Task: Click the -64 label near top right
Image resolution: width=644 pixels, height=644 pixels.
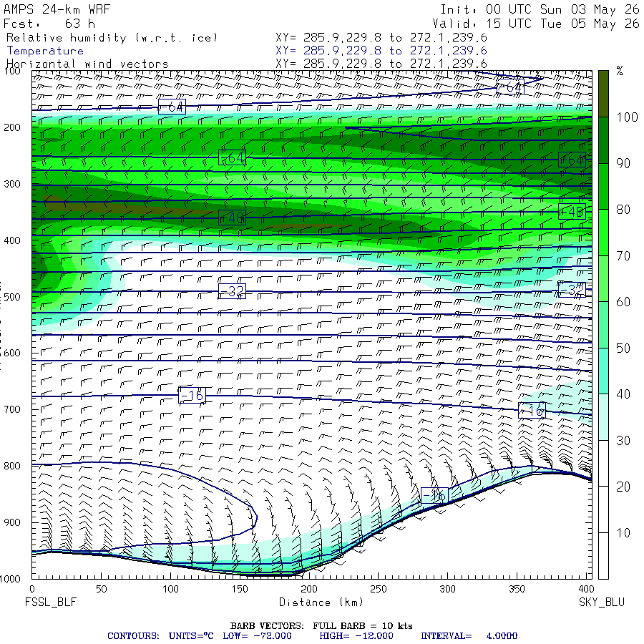Action: [510, 87]
